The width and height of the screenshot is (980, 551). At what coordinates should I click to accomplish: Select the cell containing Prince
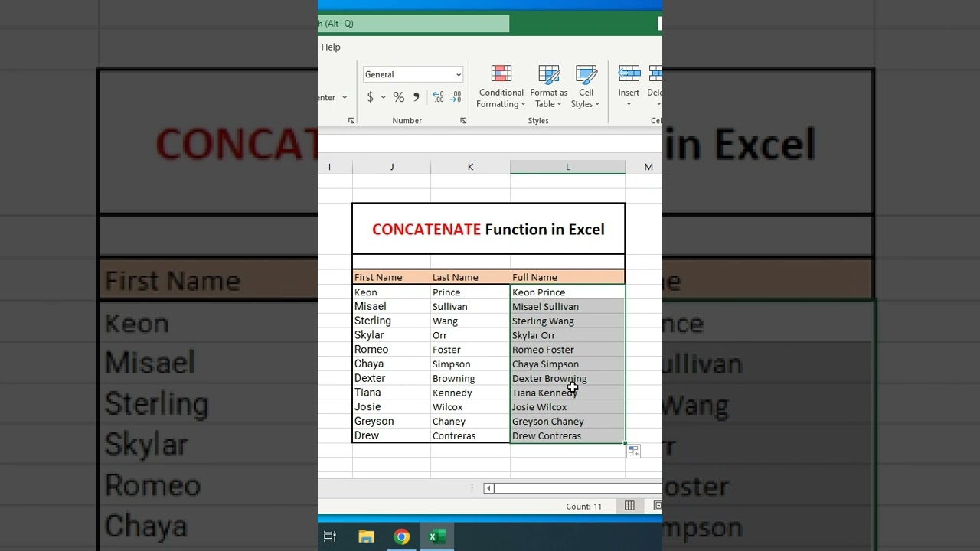point(470,292)
